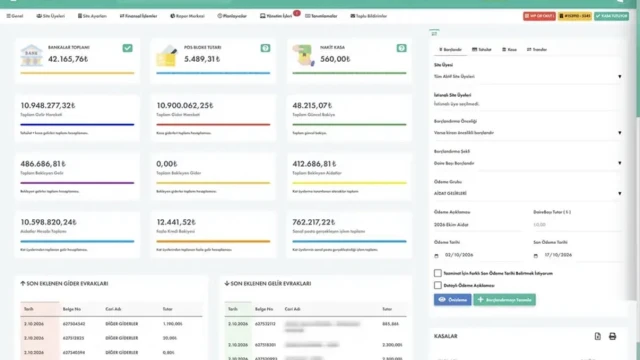
Task: Open the Planlayıcılar menu
Action: [x=232, y=16]
